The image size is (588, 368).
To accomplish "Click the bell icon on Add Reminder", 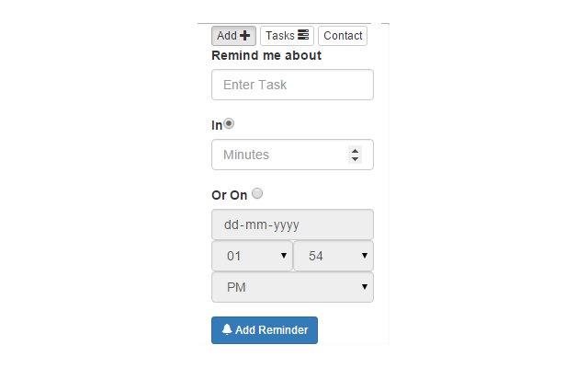I will pyautogui.click(x=227, y=329).
